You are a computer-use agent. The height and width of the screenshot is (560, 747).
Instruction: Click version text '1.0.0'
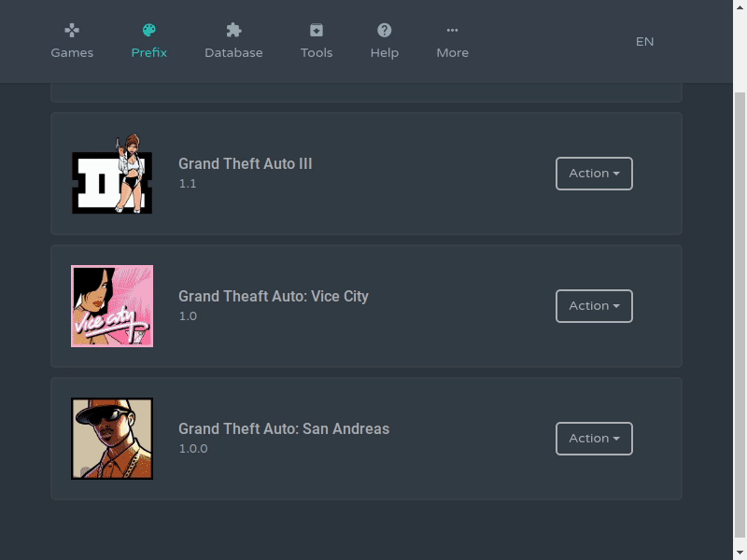pyautogui.click(x=193, y=449)
